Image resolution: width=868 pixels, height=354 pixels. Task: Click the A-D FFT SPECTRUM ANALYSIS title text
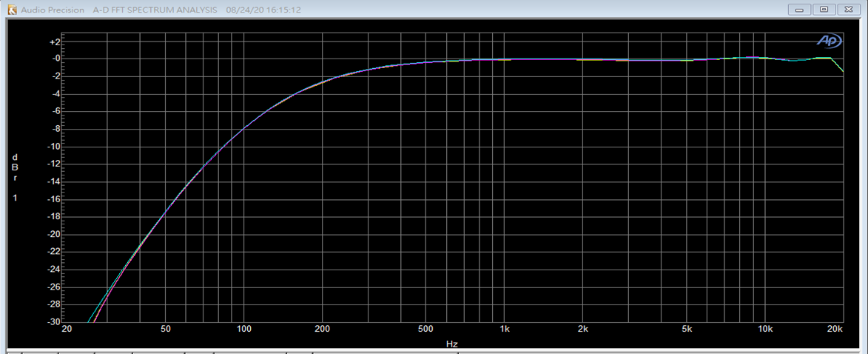click(x=155, y=10)
